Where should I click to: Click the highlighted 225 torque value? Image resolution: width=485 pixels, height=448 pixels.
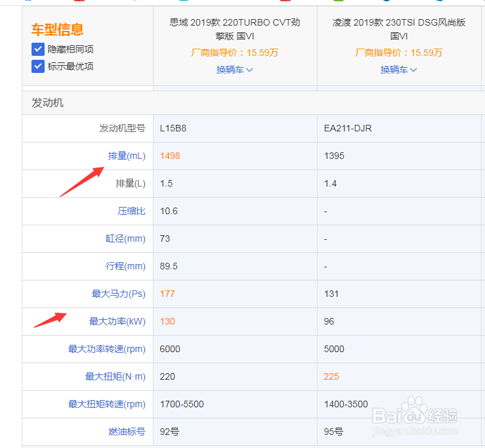tap(331, 376)
